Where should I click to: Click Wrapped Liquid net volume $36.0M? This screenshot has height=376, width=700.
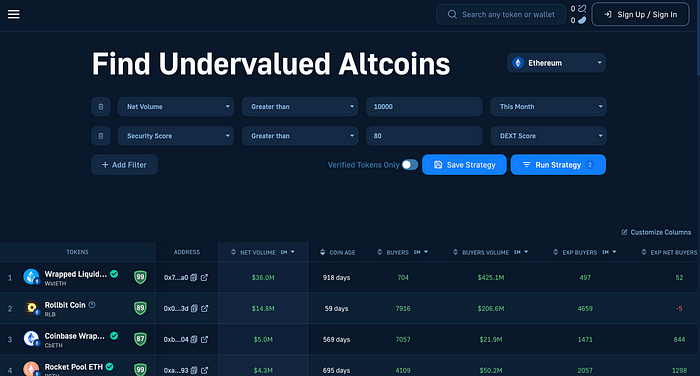tap(263, 277)
